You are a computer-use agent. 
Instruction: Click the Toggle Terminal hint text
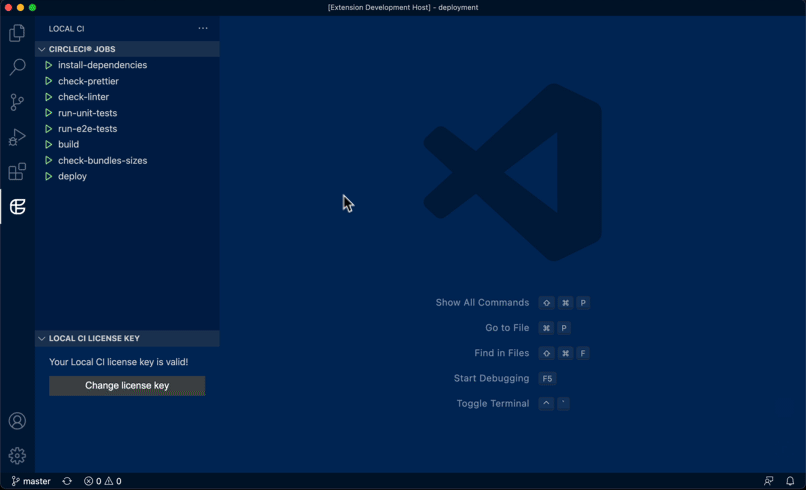tap(493, 403)
